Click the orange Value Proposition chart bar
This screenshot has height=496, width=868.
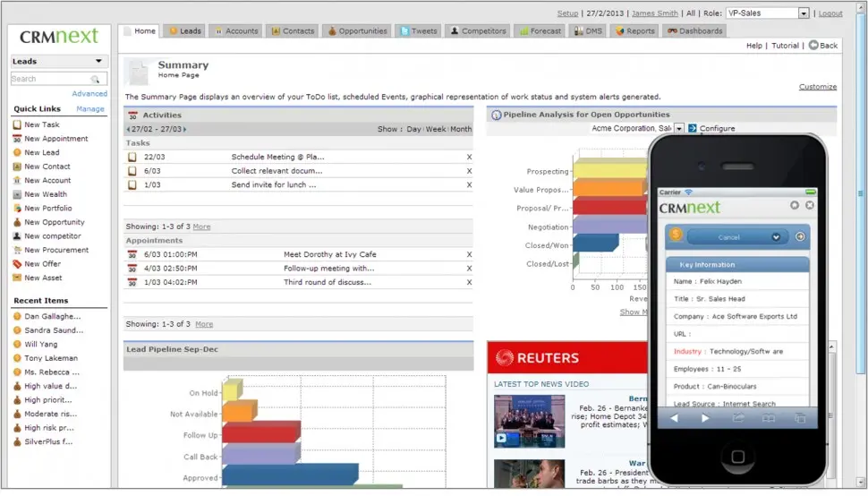[x=608, y=188]
